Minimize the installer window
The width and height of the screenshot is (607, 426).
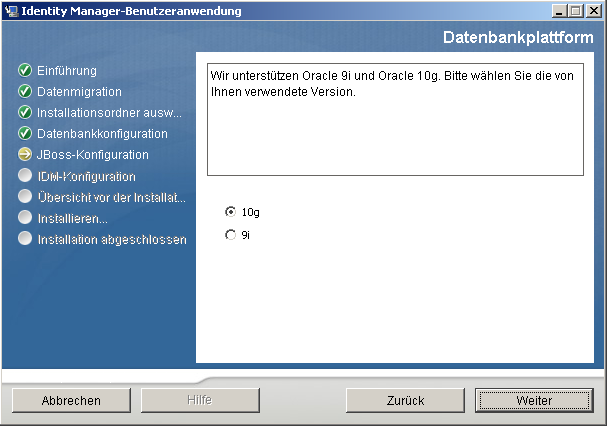pos(559,11)
